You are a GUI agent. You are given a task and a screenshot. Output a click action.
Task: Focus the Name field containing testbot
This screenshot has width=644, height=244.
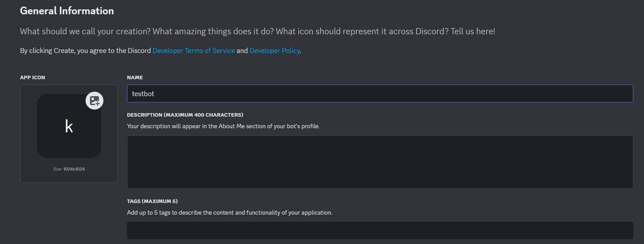[x=380, y=94]
